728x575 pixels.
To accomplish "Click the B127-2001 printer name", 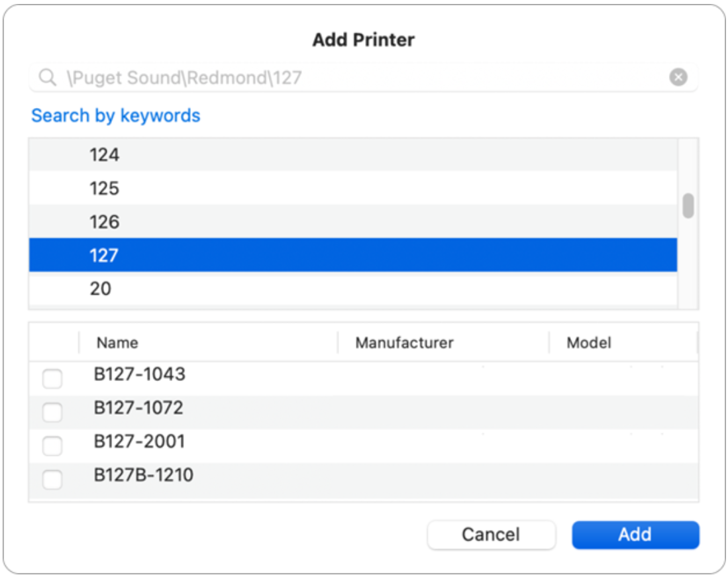I will tap(139, 442).
